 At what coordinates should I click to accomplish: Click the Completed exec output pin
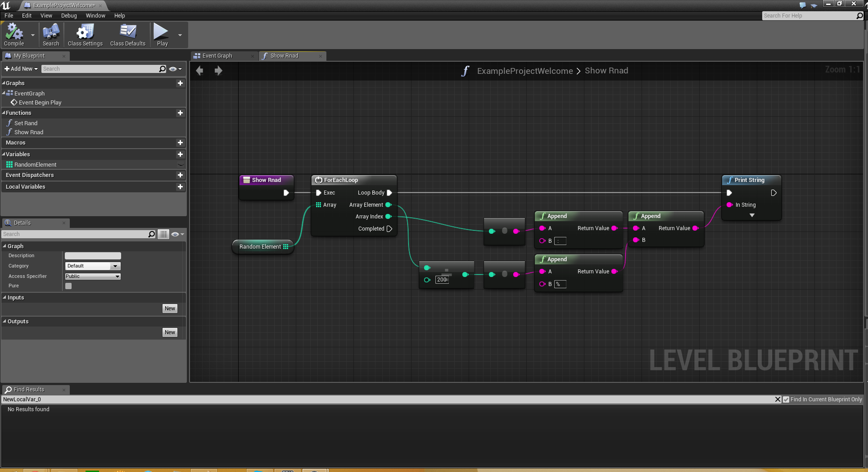tap(389, 229)
